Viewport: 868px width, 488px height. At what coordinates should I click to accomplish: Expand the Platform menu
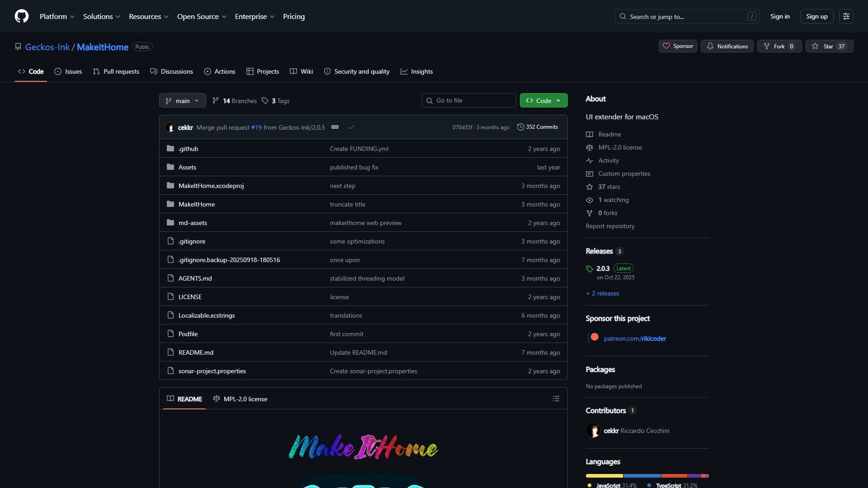point(57,16)
